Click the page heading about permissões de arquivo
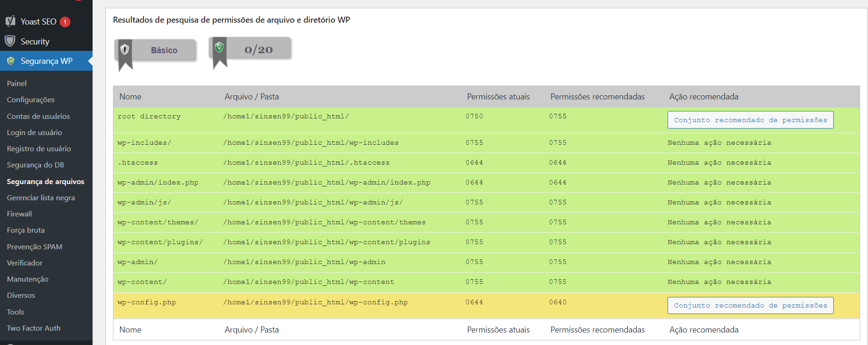This screenshot has width=868, height=345. [x=231, y=20]
